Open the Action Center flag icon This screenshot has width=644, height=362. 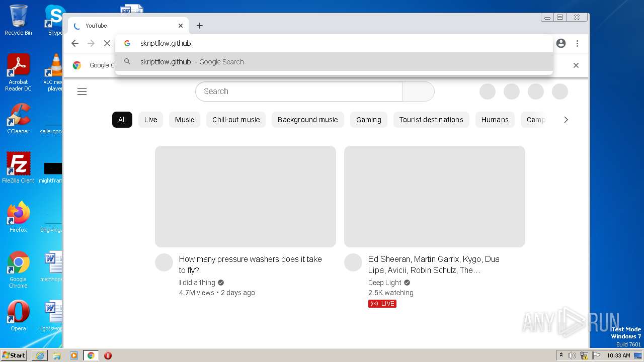tap(596, 355)
